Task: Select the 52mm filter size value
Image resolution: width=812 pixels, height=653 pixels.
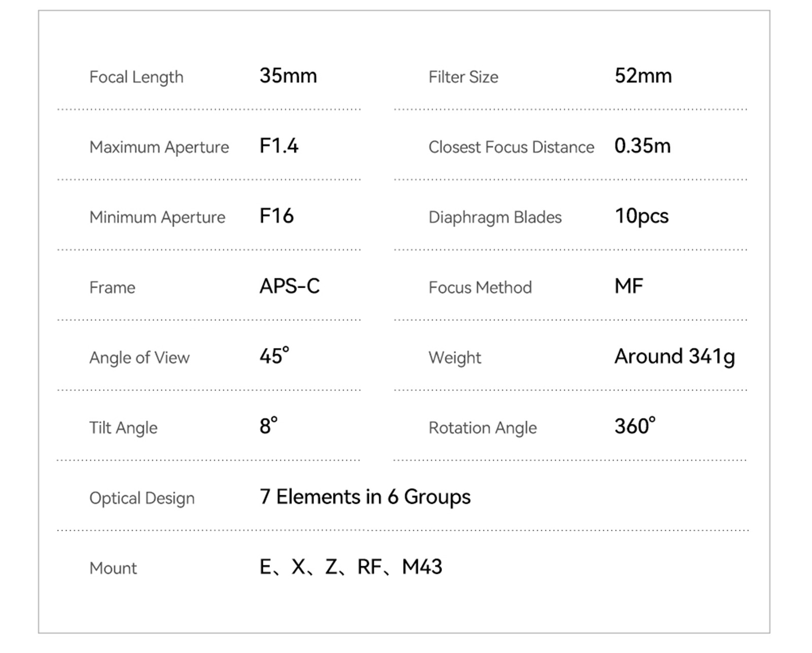Action: (x=643, y=76)
